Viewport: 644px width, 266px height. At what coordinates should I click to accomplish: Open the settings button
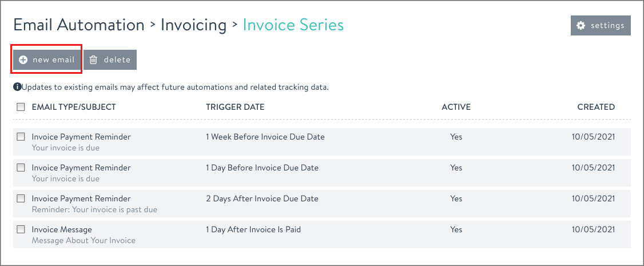[x=601, y=26]
